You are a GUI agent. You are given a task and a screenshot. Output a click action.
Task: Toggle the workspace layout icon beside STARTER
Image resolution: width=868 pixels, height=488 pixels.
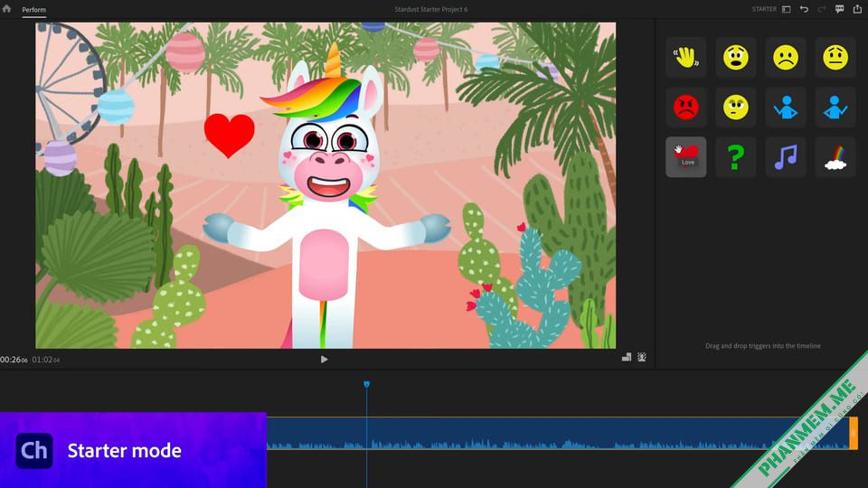[x=786, y=9]
